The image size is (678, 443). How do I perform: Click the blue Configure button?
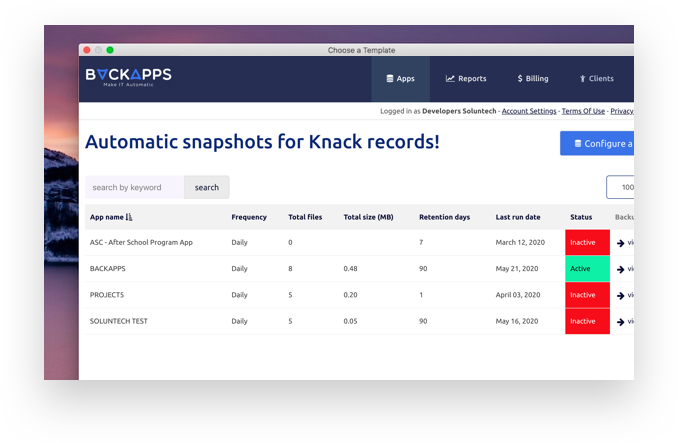[597, 143]
